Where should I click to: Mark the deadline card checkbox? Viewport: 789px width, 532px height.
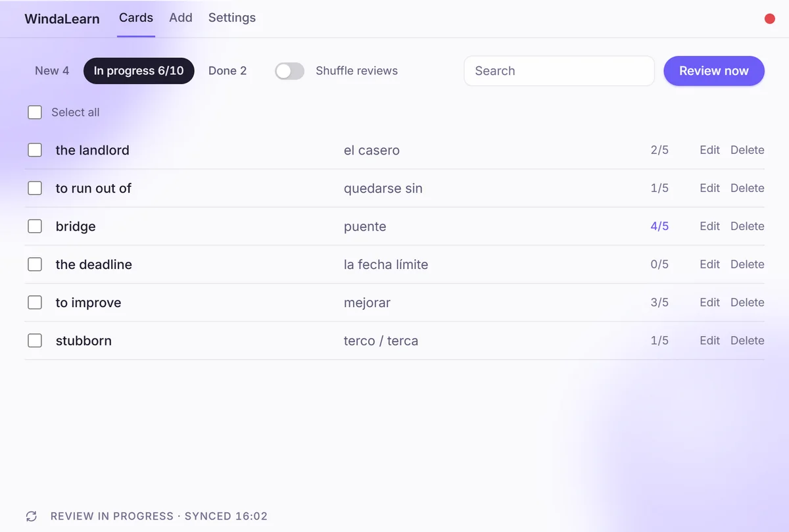point(35,264)
